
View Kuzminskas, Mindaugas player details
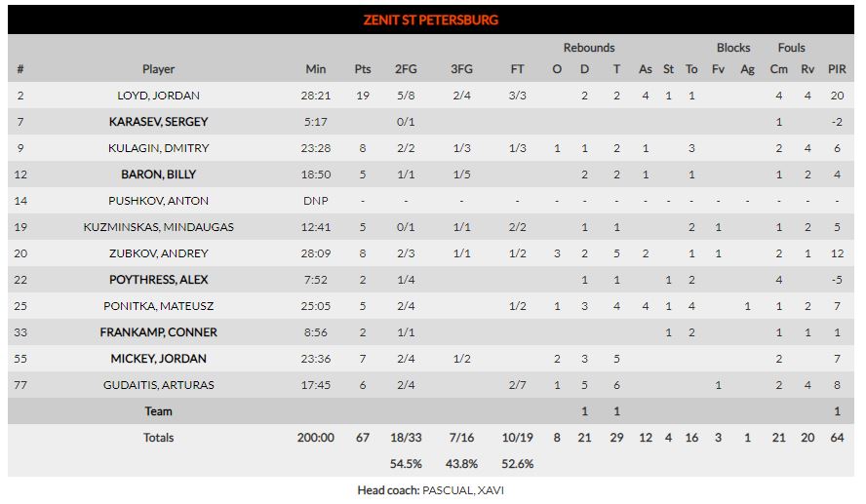(x=158, y=227)
